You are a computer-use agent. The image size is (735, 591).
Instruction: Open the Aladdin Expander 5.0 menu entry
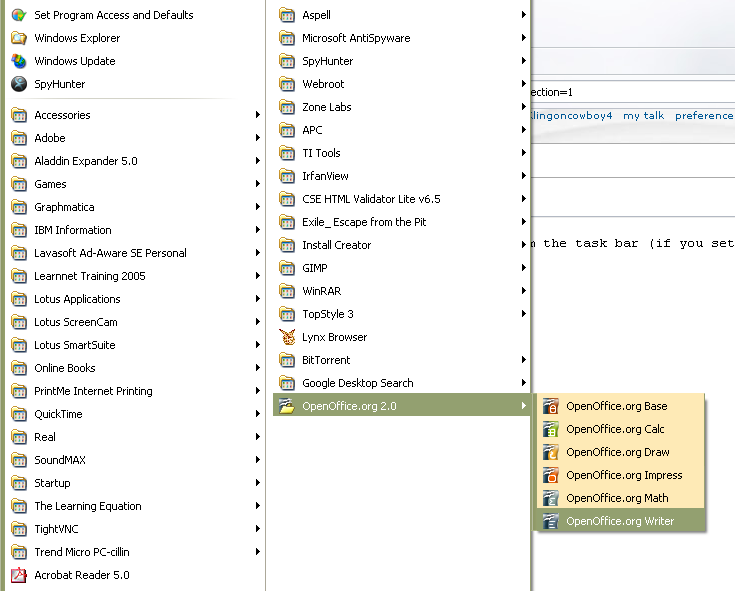(135, 161)
